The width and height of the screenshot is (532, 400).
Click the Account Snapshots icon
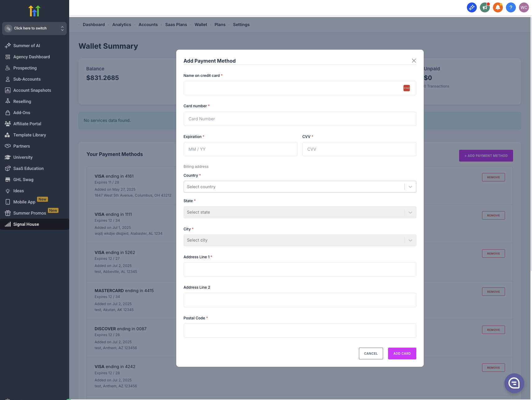click(x=8, y=90)
